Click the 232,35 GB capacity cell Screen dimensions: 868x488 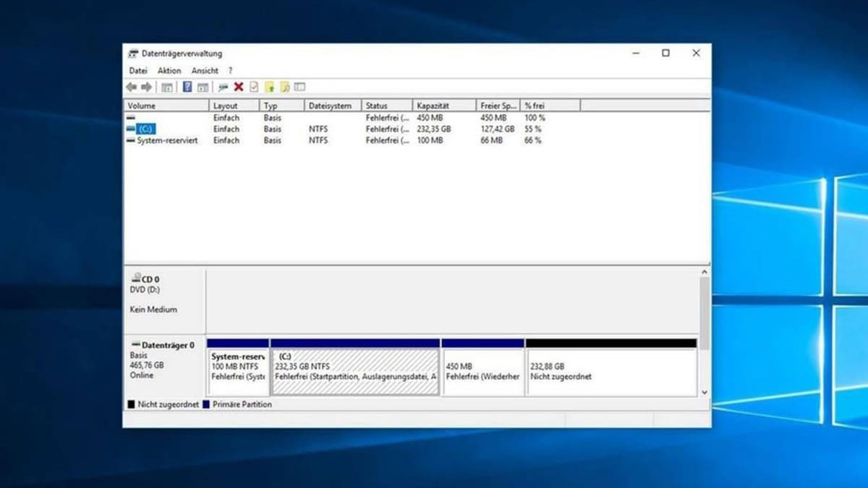[x=434, y=129]
